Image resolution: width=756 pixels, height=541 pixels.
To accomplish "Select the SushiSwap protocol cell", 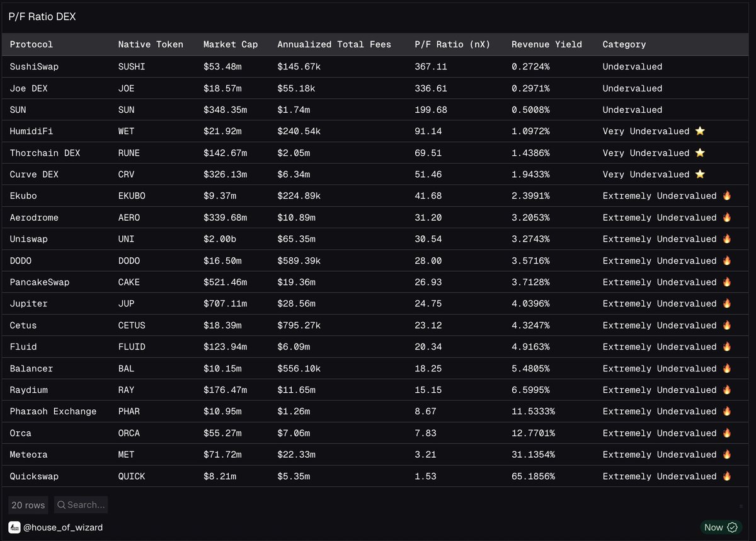I will (x=34, y=67).
